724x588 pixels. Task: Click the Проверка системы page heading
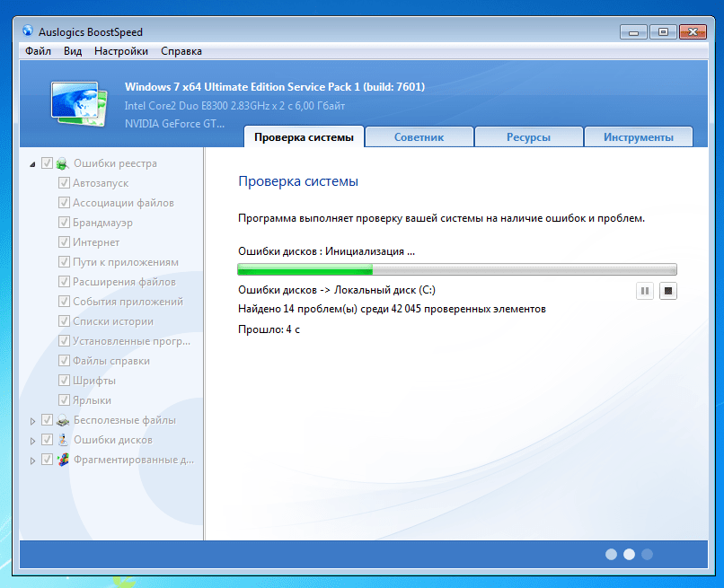click(x=298, y=181)
